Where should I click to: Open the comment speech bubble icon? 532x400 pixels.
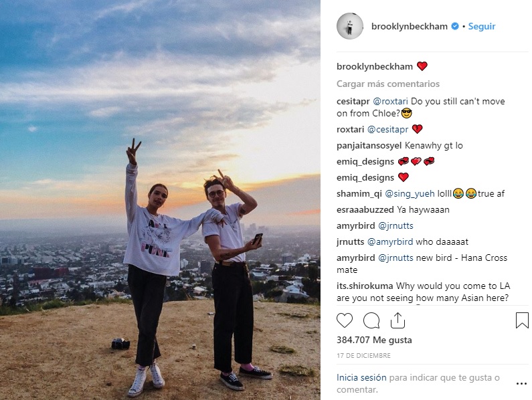[x=371, y=320]
